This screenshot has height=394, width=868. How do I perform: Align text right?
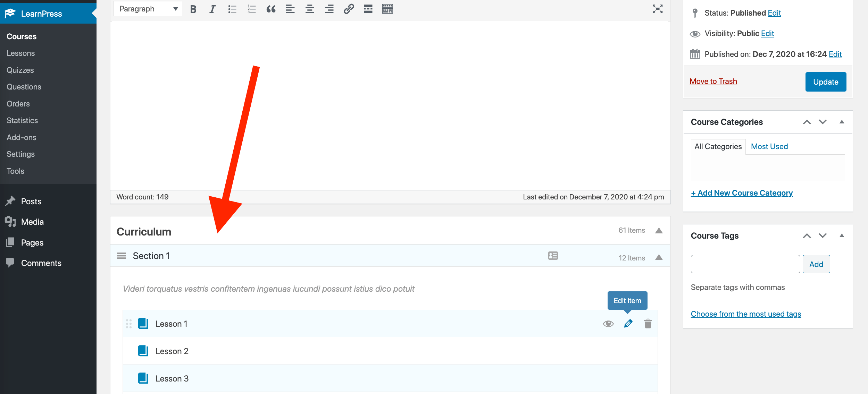329,9
